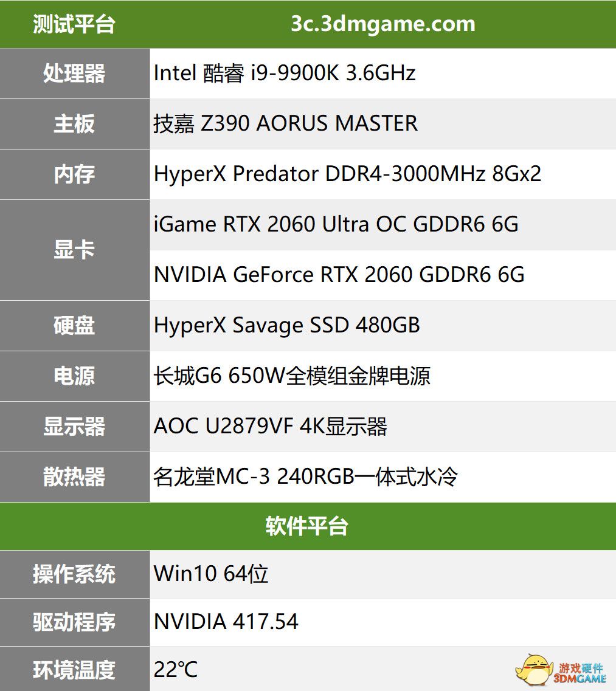Click the Intel 酷睿 i9-9900K 3.6GHz value
Image resolution: width=616 pixels, height=691 pixels.
click(x=285, y=73)
